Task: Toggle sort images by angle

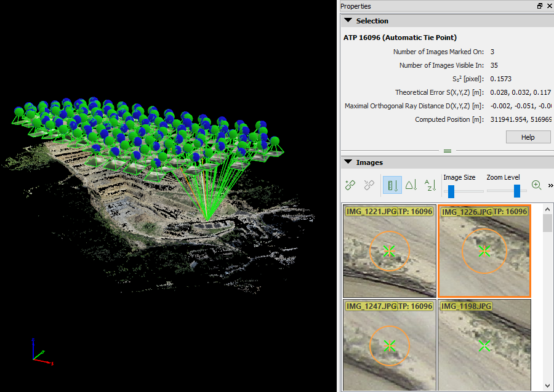Action: pos(411,185)
